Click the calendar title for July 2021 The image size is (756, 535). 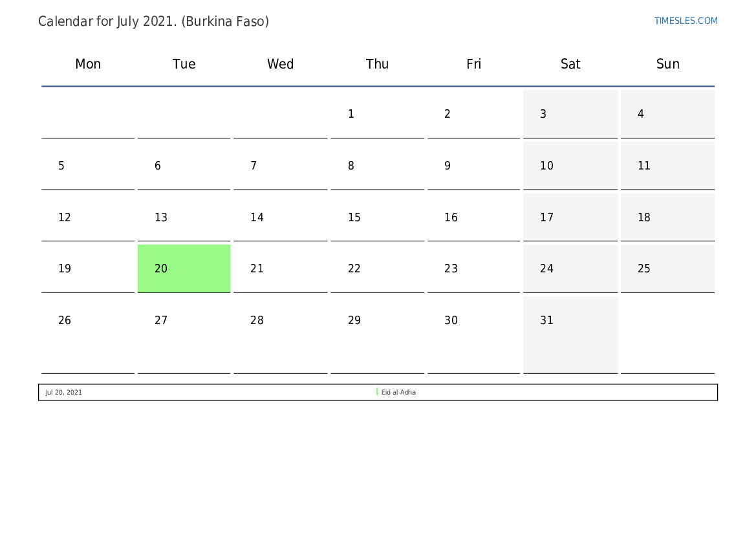click(153, 21)
